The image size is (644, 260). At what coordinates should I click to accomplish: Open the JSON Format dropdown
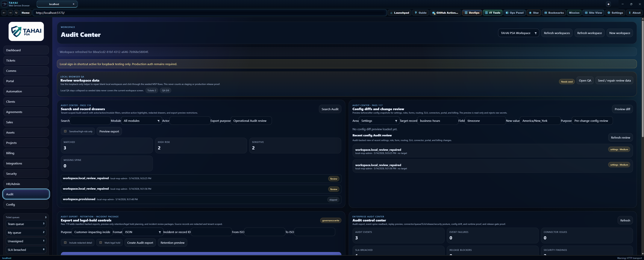pos(143,232)
